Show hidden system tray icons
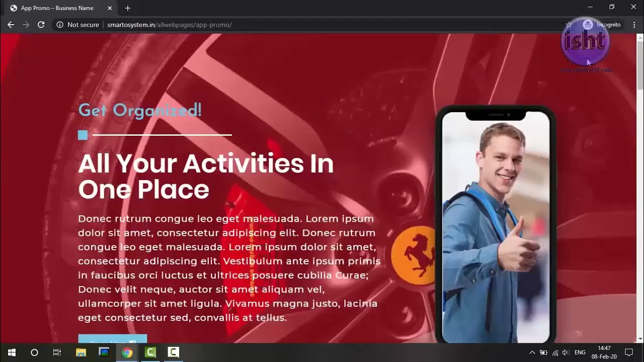The height and width of the screenshot is (362, 644). (532, 352)
